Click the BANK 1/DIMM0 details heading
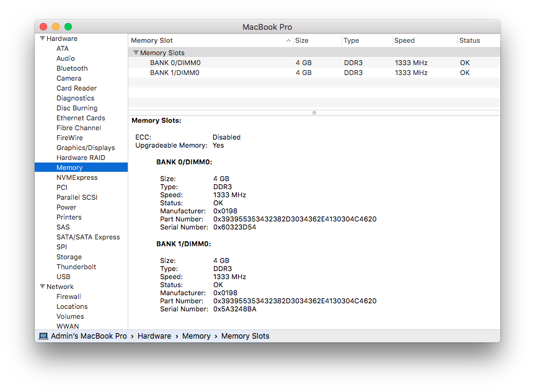The height and width of the screenshot is (392, 535). coord(183,244)
